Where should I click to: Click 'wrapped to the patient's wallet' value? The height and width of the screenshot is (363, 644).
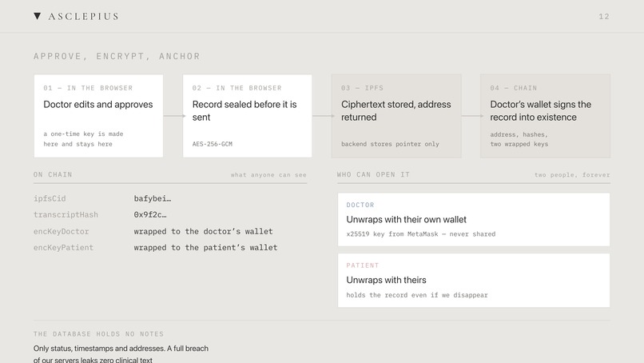coord(206,248)
